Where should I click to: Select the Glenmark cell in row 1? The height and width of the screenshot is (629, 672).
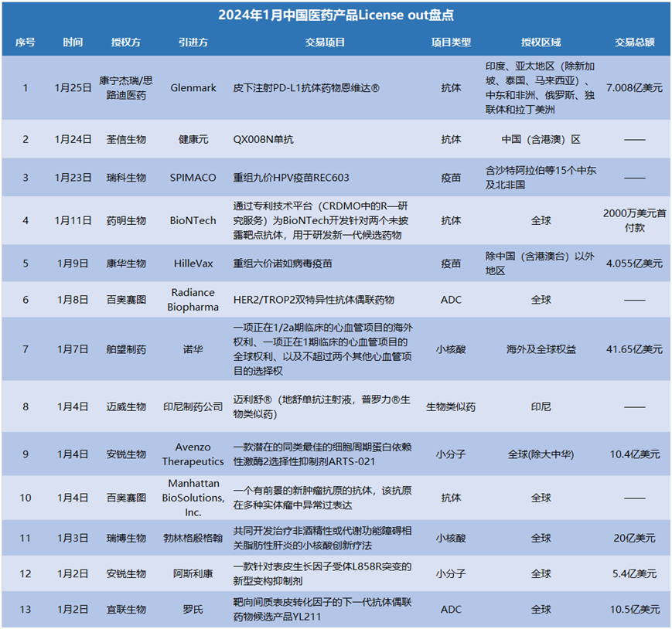click(x=193, y=88)
